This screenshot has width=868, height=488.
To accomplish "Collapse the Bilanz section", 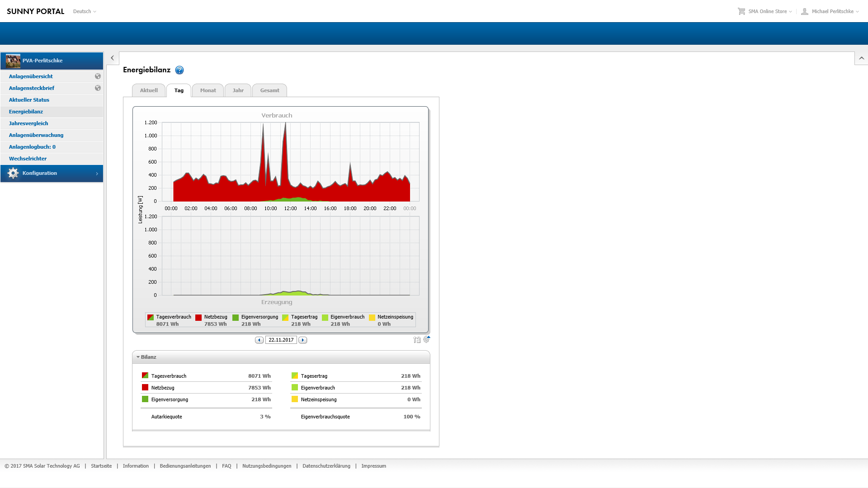I will pyautogui.click(x=138, y=357).
